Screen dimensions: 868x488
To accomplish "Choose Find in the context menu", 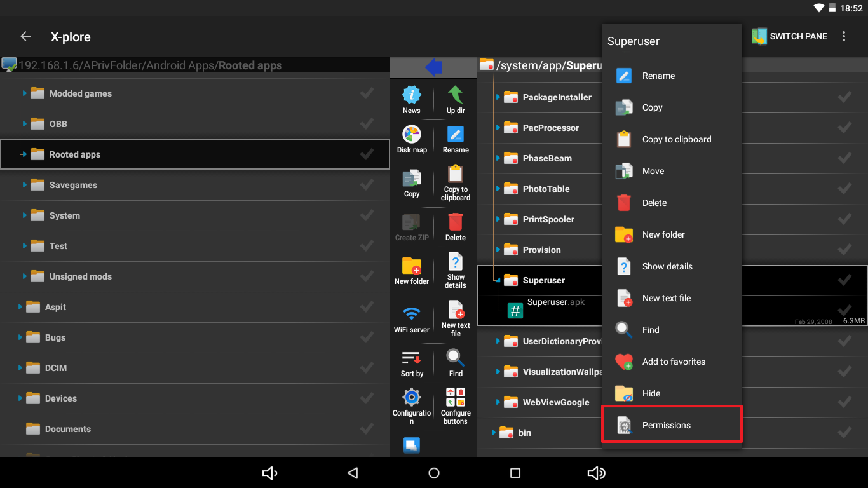I will pyautogui.click(x=672, y=330).
